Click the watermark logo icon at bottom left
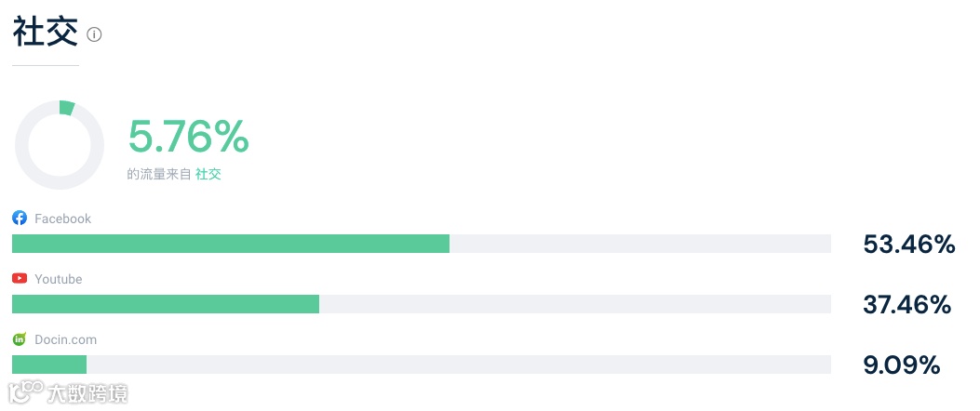 tap(26, 391)
